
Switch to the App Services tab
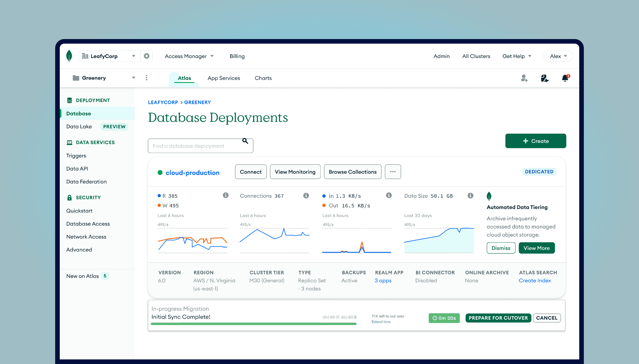point(224,78)
